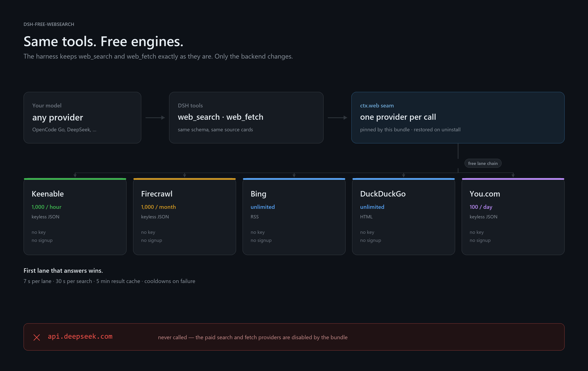
Task: Click the red X icon beside api.deepseek.com
Action: (x=37, y=337)
